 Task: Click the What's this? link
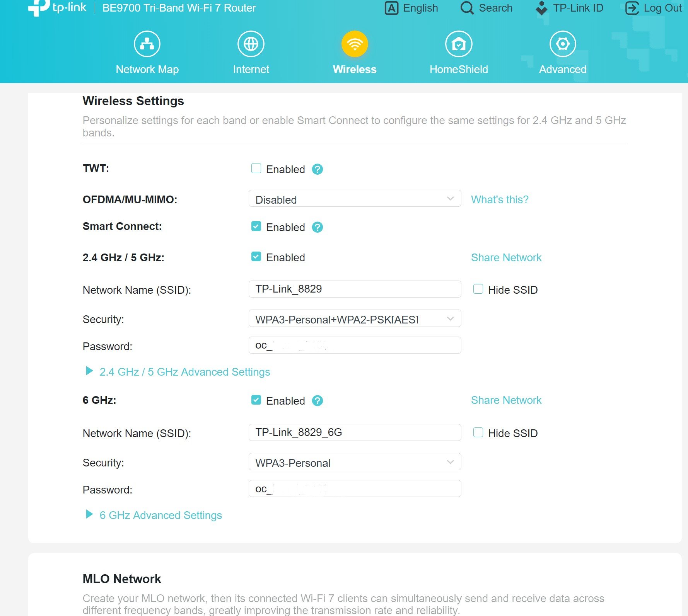[499, 199]
